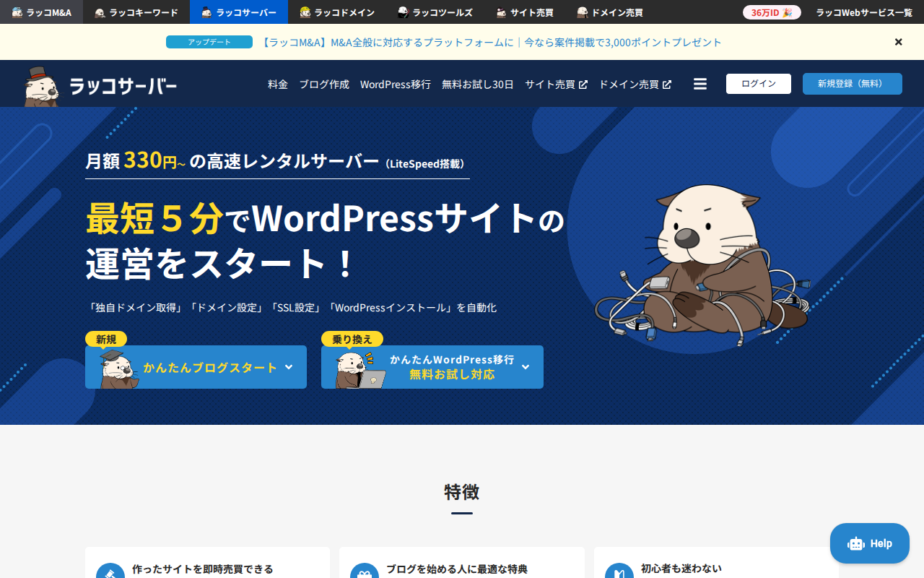Click the 乗り換え yellow label
The height and width of the screenshot is (578, 924).
tap(352, 339)
